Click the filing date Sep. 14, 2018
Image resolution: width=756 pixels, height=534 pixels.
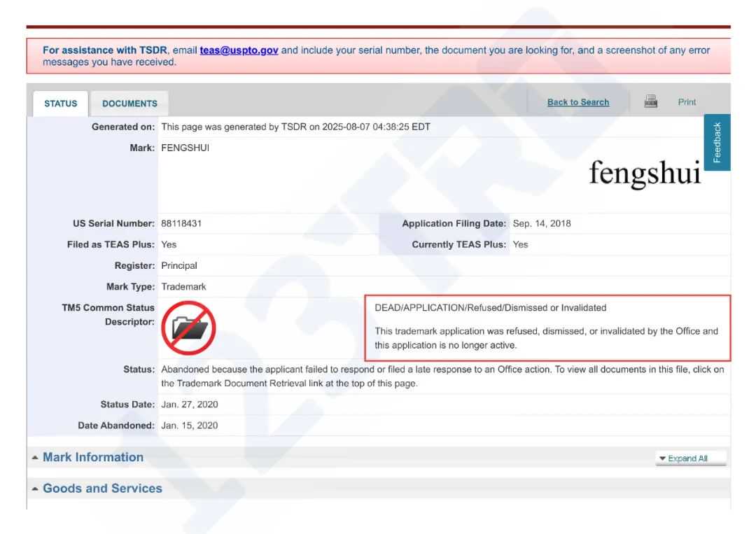click(x=541, y=224)
